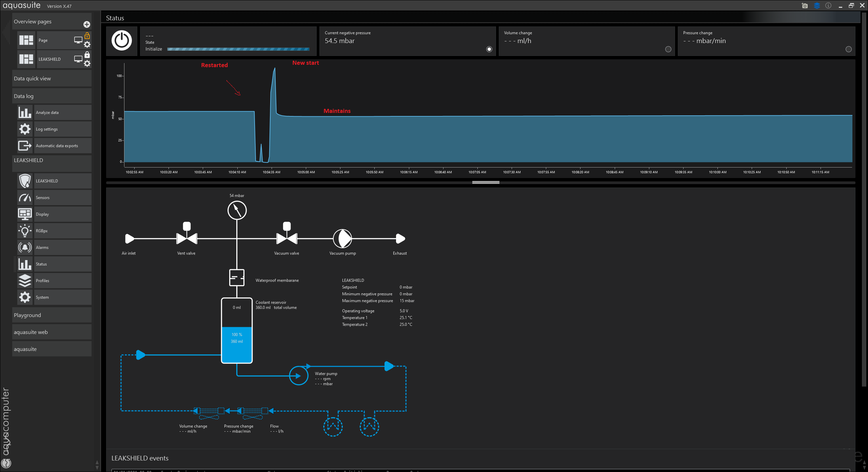Click the screenshot camera icon in title bar
This screenshot has height=472, width=868.
point(805,5)
